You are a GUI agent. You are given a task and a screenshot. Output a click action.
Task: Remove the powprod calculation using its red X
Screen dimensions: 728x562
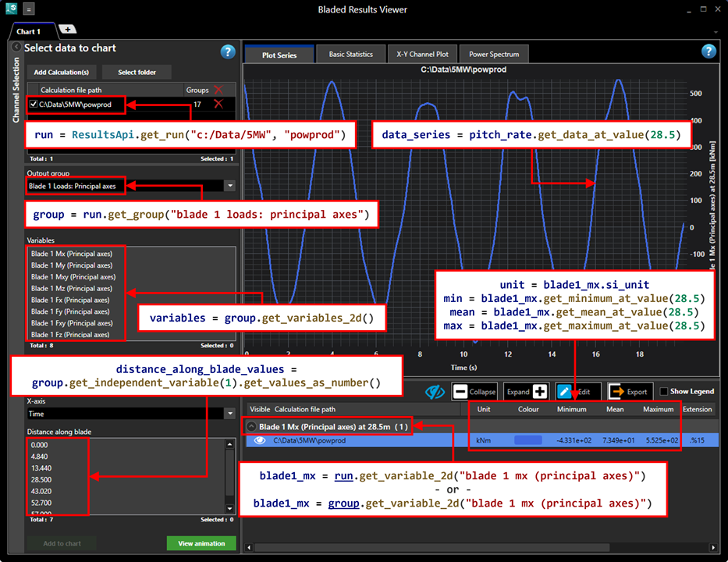pyautogui.click(x=218, y=104)
